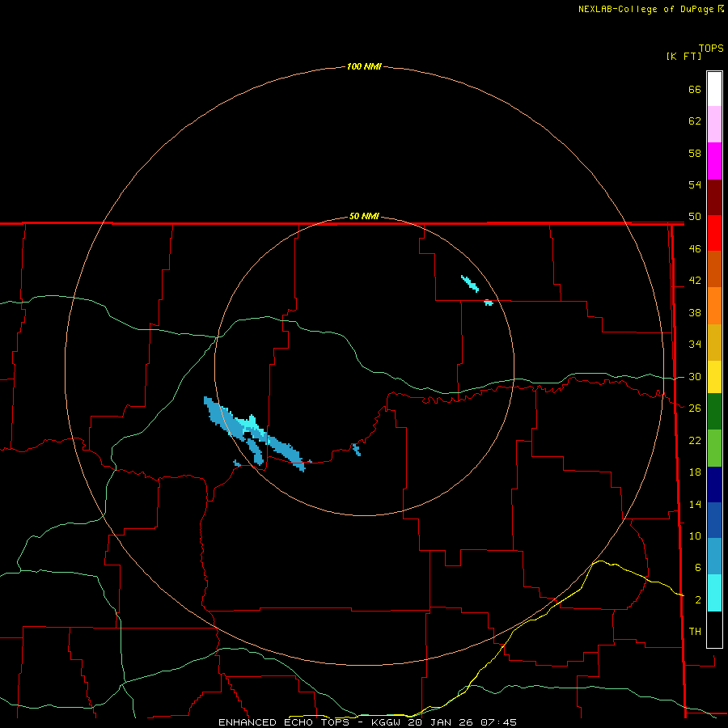The width and height of the screenshot is (728, 728).
Task: Click the '50 NMI' range ring label
Action: (x=364, y=216)
